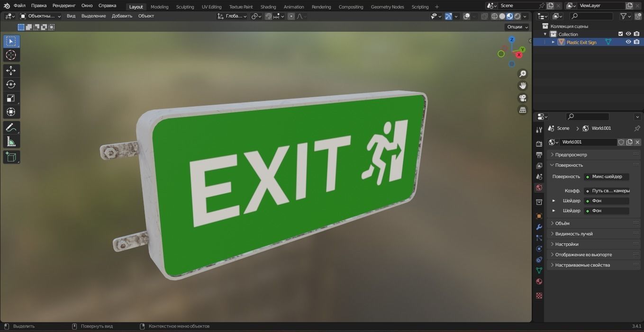Activate the Move tool
The height and width of the screenshot is (332, 644).
point(11,71)
